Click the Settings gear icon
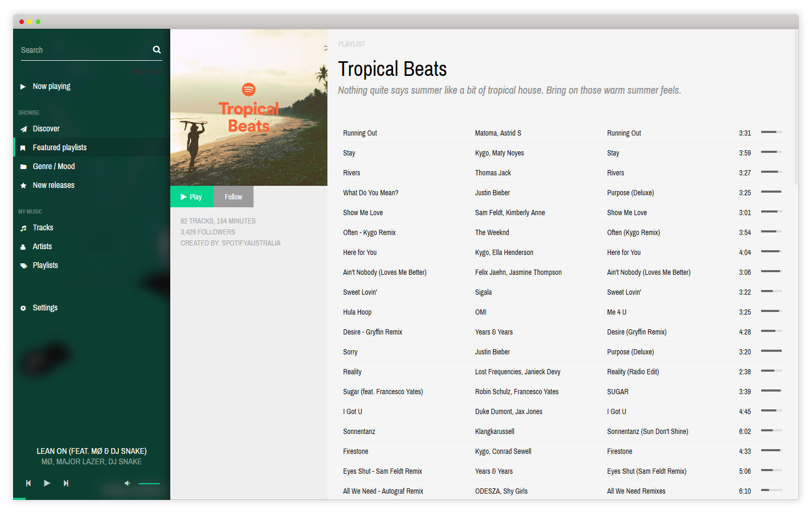 (x=23, y=308)
